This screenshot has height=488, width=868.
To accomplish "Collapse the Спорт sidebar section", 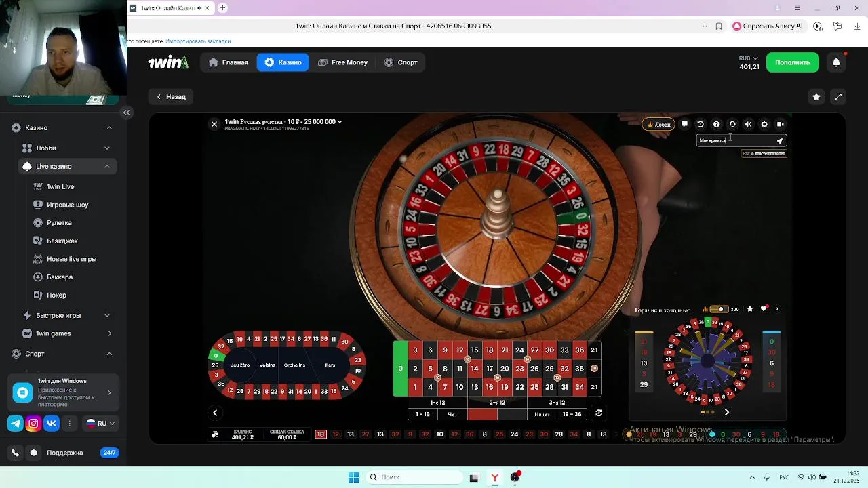I will click(109, 354).
